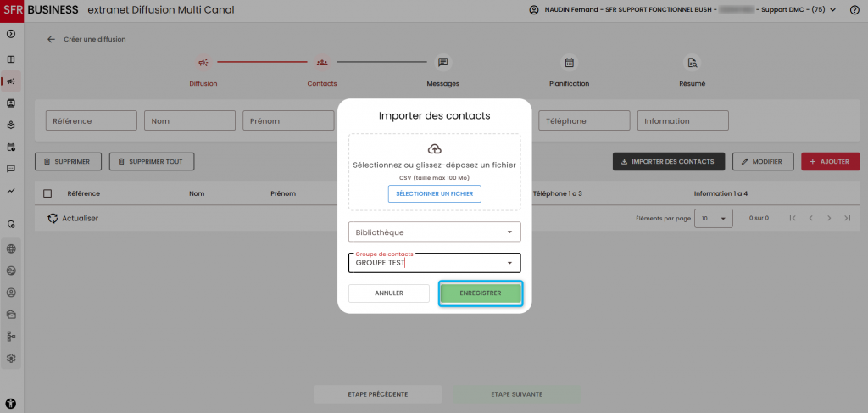Open the globe icon in sidebar

pos(11,248)
